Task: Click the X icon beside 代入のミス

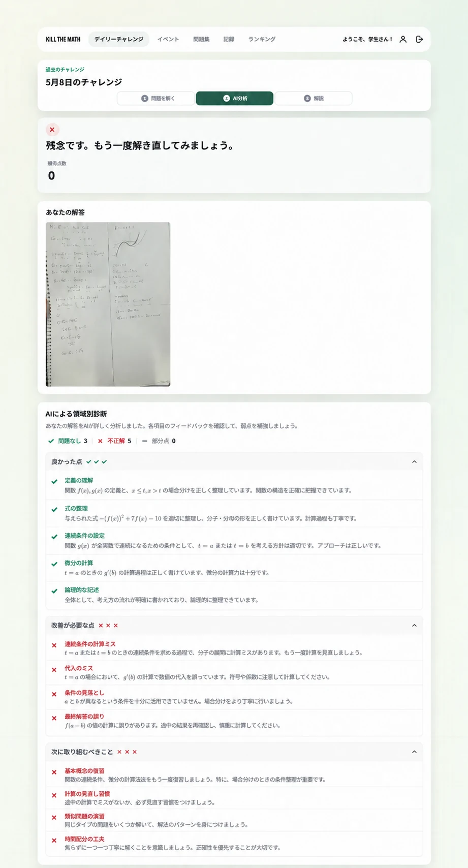Action: [x=54, y=670]
